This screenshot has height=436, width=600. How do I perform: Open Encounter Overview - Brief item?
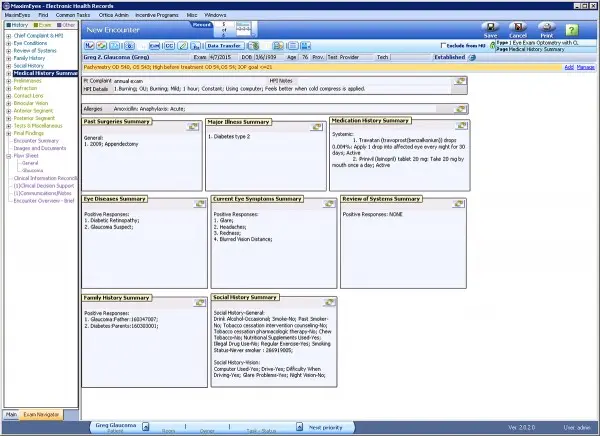point(44,201)
